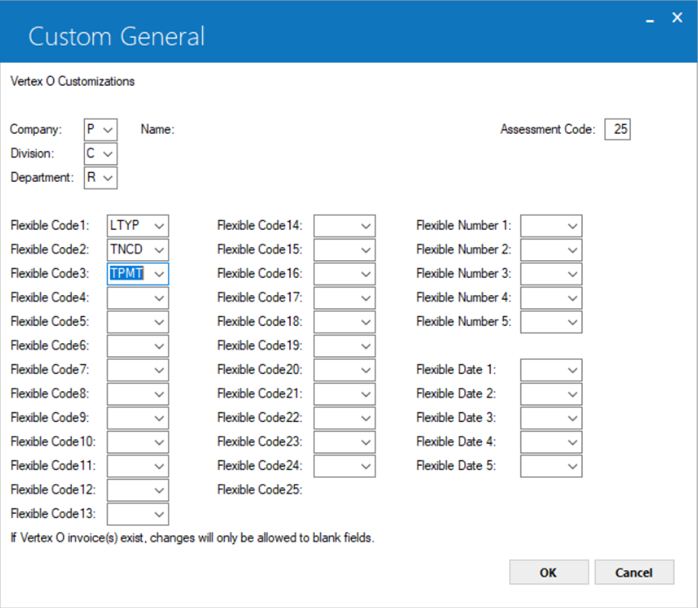This screenshot has width=698, height=608.
Task: Open the Flexible Code16 dropdown
Action: [x=344, y=274]
